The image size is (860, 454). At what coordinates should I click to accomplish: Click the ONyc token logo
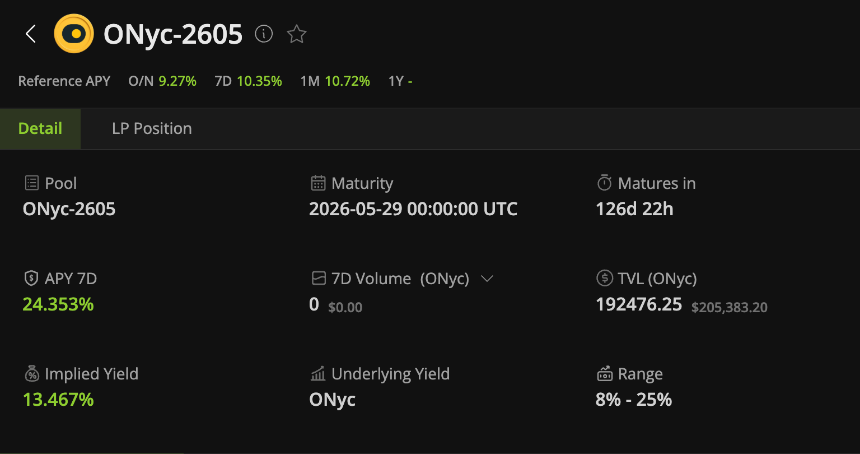pos(74,34)
